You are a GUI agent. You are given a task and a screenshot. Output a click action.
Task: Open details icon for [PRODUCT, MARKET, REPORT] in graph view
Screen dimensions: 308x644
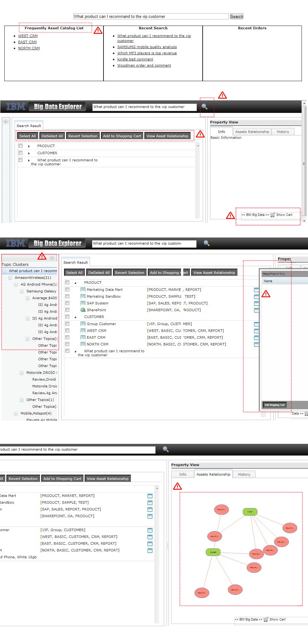point(150,496)
